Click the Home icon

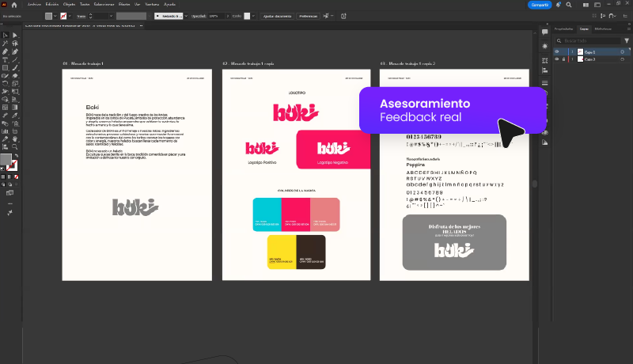tap(14, 5)
